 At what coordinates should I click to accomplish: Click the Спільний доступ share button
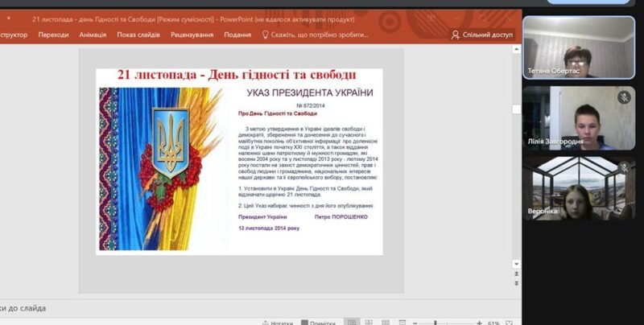click(x=482, y=35)
